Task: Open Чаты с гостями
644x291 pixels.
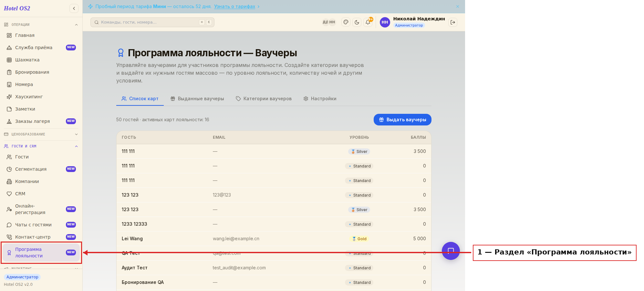Action: point(41,225)
